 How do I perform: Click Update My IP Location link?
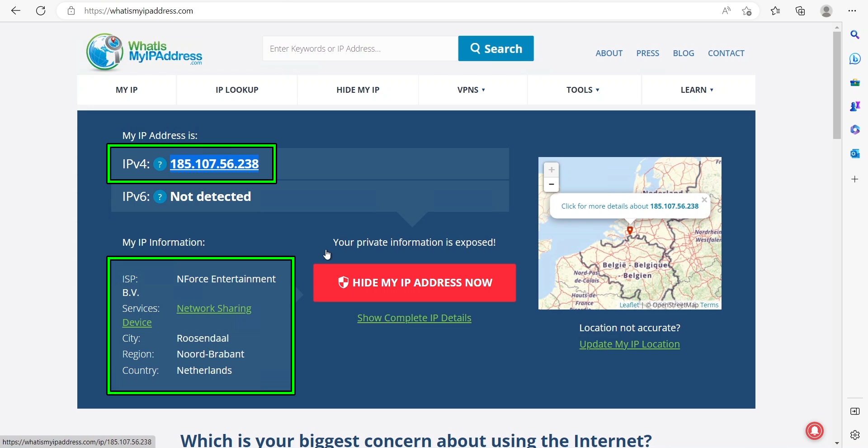[x=629, y=344]
